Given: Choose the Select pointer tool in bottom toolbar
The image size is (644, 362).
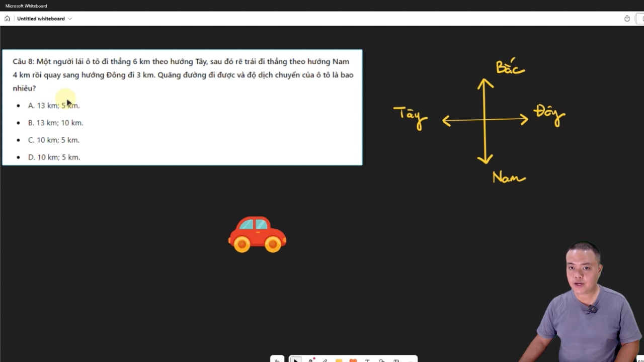Looking at the screenshot, I should [x=296, y=359].
